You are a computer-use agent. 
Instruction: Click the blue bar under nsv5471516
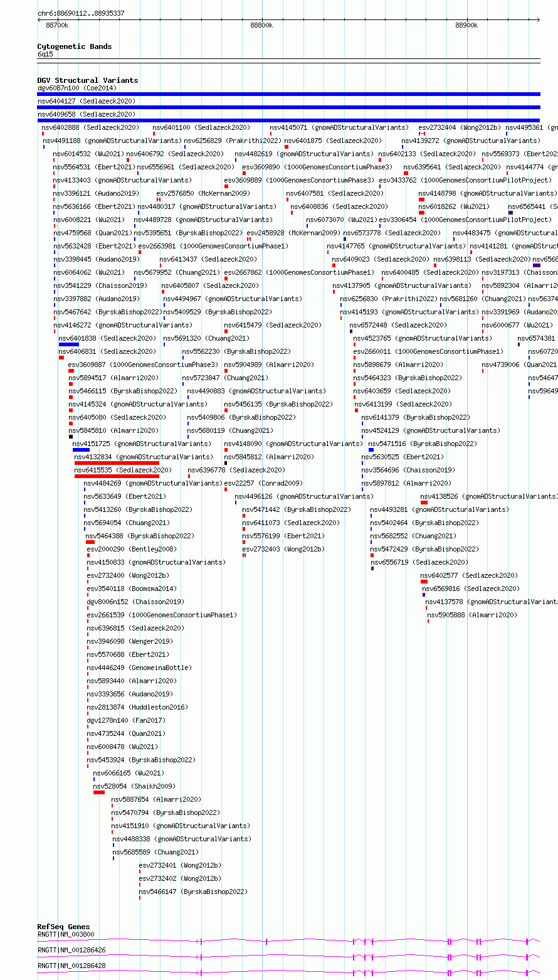[x=371, y=450]
